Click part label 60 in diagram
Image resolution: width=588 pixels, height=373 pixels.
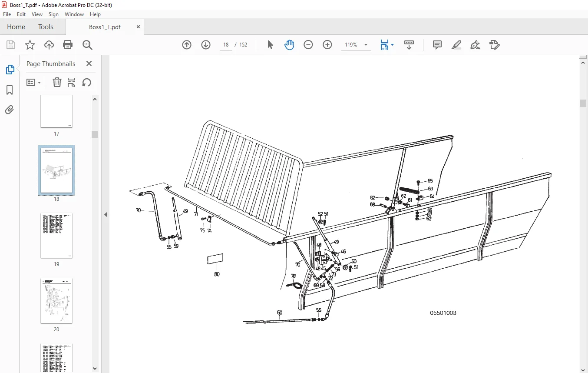coord(280,313)
